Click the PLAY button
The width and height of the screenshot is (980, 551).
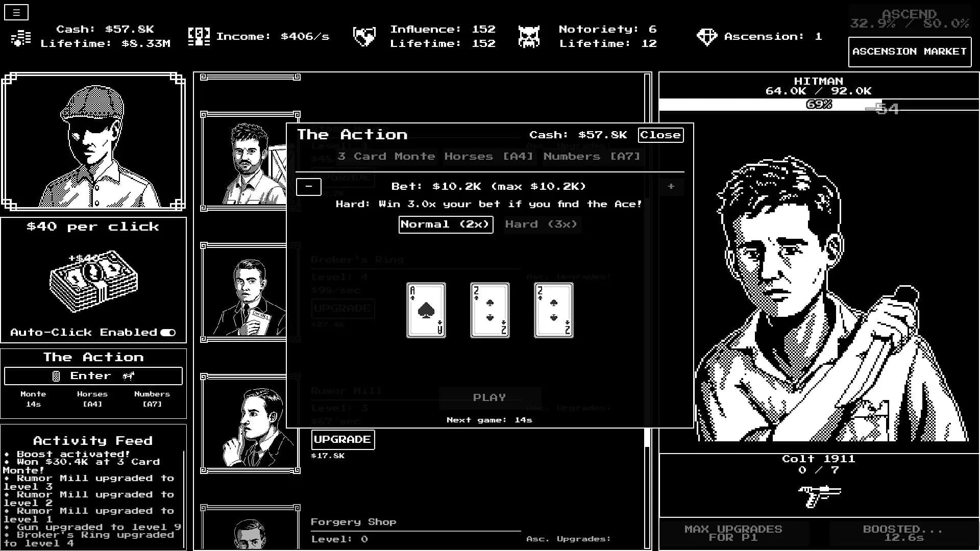point(489,397)
